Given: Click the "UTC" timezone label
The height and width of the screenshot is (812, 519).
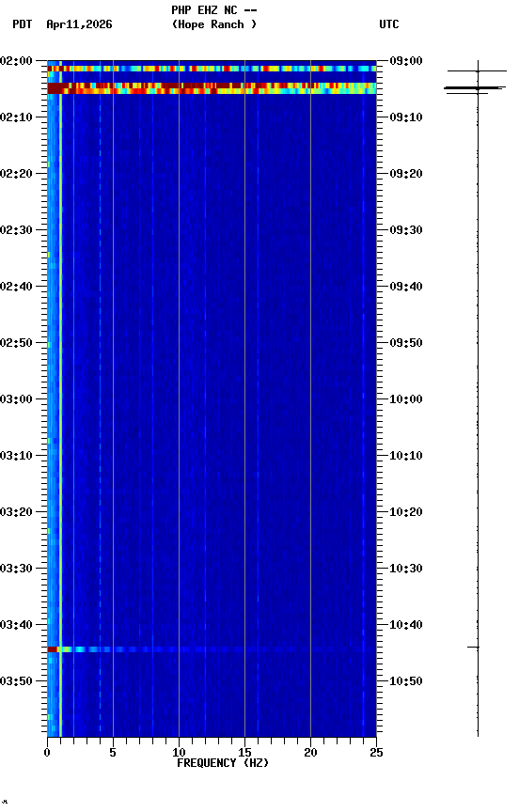Looking at the screenshot, I should tap(389, 24).
